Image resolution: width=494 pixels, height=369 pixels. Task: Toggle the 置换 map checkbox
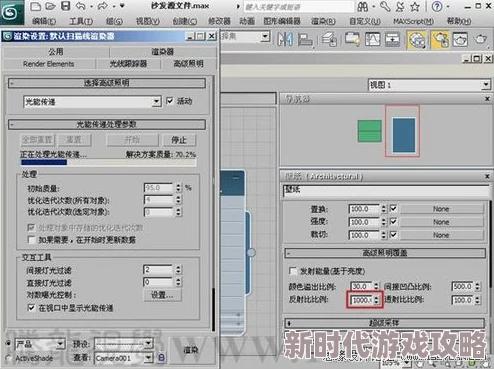pos(393,209)
